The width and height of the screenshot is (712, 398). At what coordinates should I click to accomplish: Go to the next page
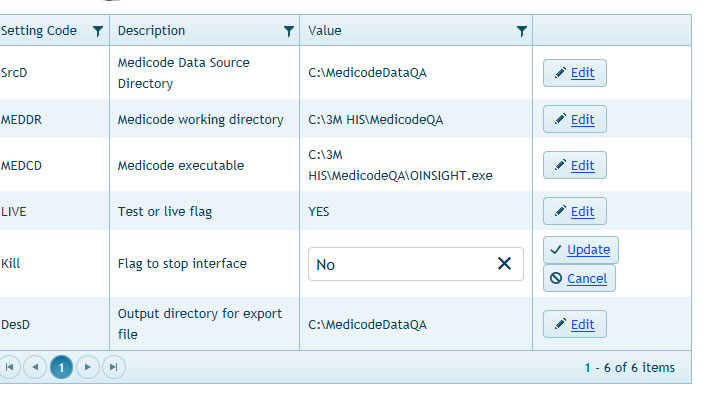88,367
